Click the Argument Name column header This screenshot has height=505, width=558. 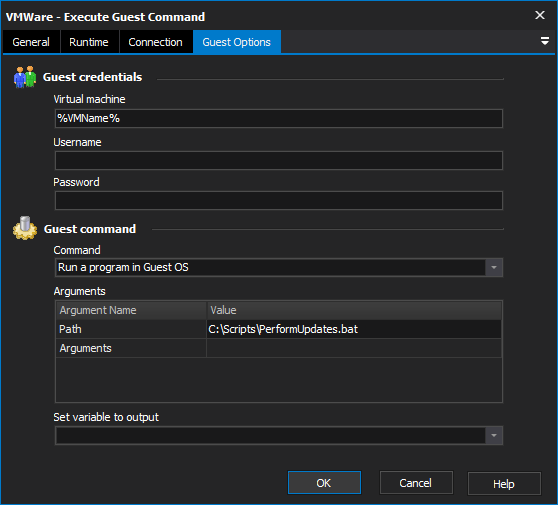click(x=131, y=310)
